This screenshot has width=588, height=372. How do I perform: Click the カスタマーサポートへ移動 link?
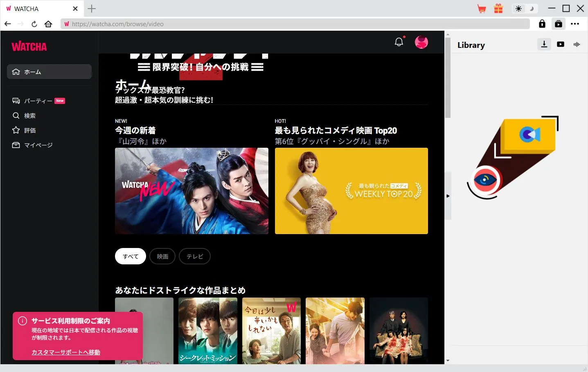(x=66, y=352)
